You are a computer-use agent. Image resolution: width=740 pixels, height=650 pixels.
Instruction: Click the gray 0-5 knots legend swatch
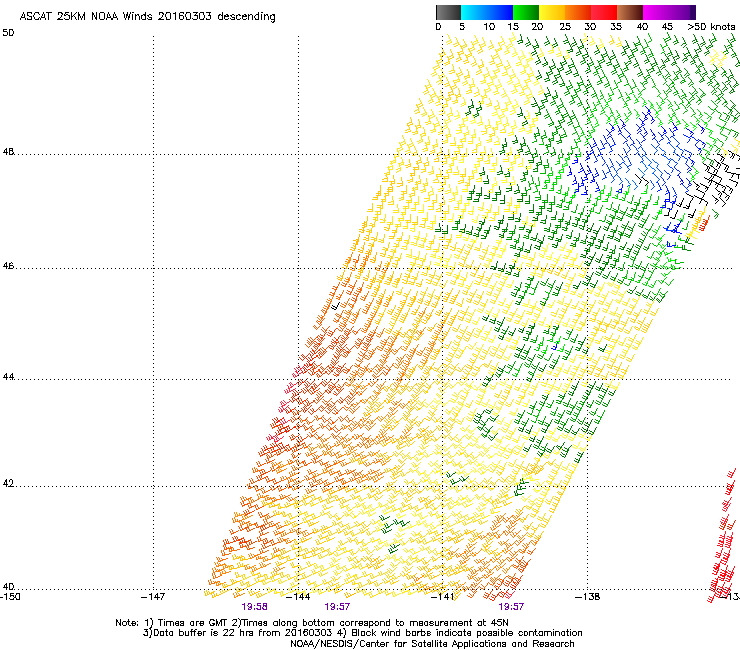(448, 12)
